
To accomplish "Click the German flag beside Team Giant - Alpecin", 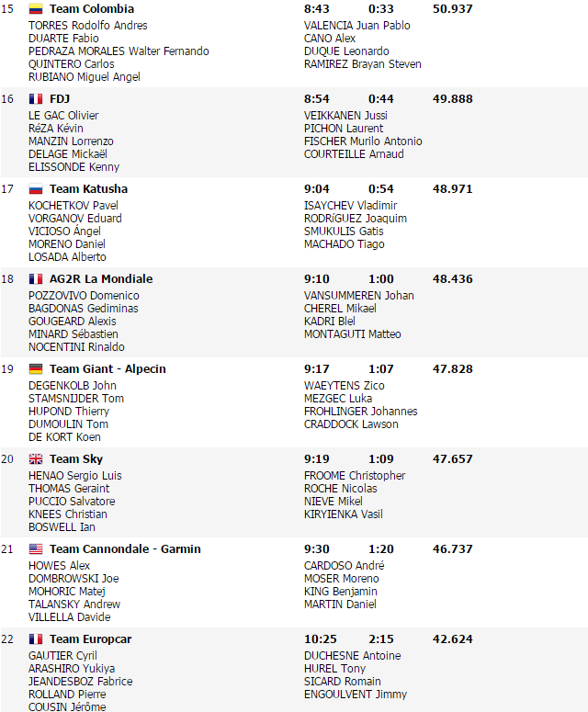I will tap(36, 369).
